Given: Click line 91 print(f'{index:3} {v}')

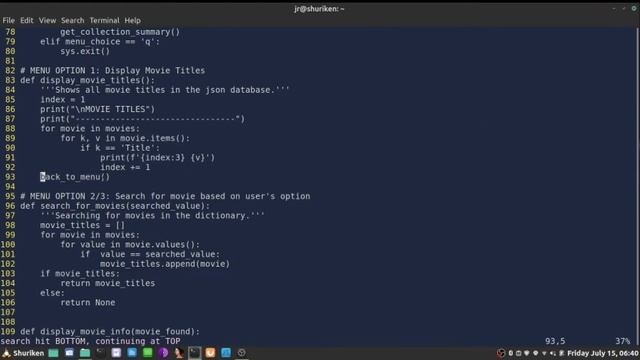Looking at the screenshot, I should (158, 158).
